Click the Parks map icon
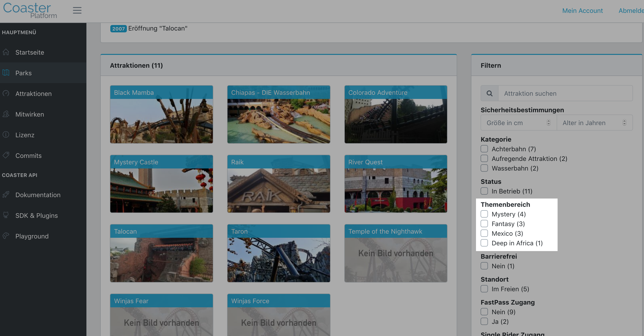 6,73
